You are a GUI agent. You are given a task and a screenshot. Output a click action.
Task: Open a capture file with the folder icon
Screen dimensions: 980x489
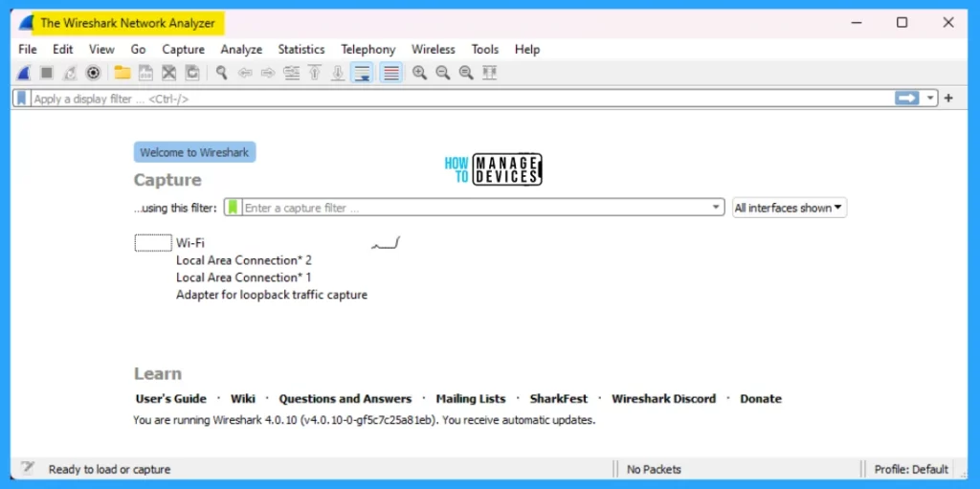[x=122, y=73]
